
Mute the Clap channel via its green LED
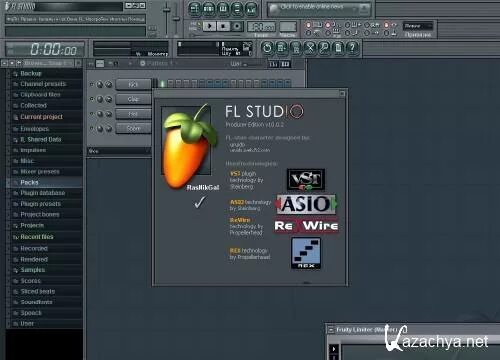pyautogui.click(x=91, y=99)
